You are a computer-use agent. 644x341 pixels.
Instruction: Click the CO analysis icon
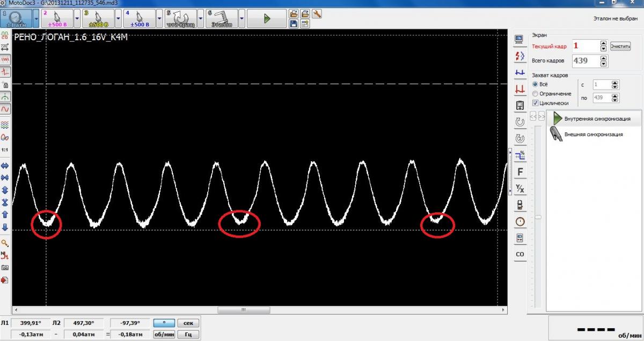[x=519, y=254]
